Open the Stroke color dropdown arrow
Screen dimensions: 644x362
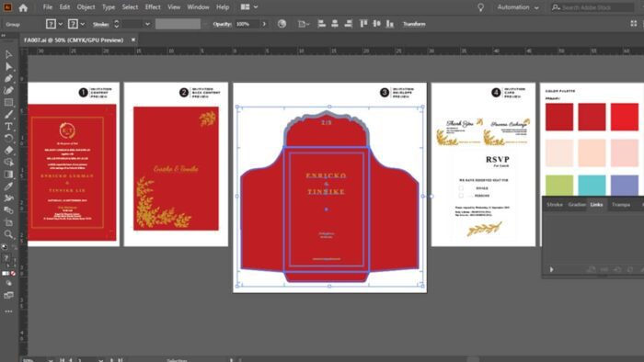click(x=83, y=24)
